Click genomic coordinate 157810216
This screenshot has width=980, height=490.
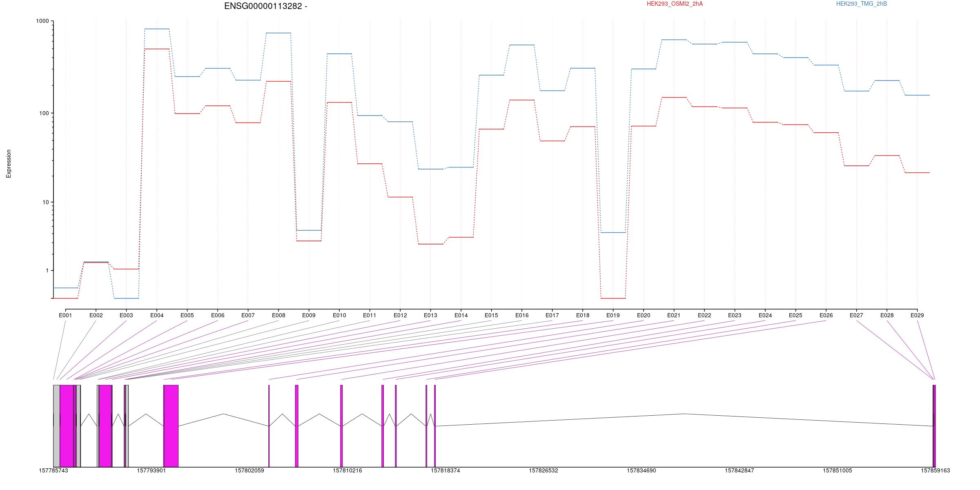pyautogui.click(x=347, y=470)
